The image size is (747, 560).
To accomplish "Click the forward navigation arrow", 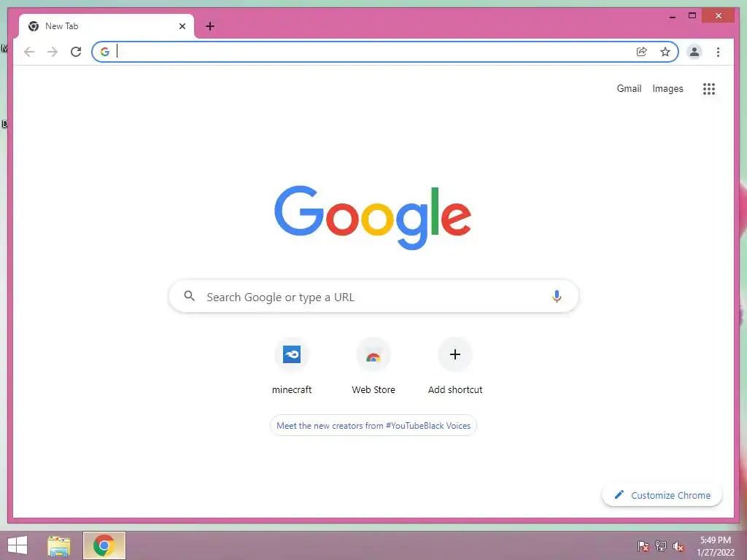I will (53, 52).
